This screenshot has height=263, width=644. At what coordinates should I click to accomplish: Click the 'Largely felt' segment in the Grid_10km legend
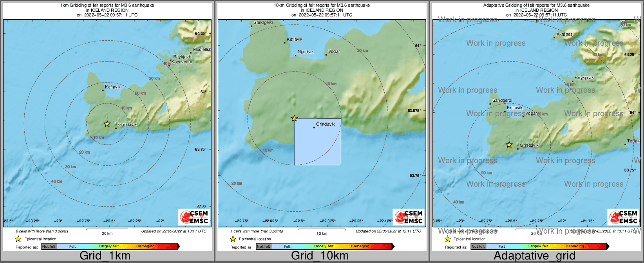[x=324, y=247]
